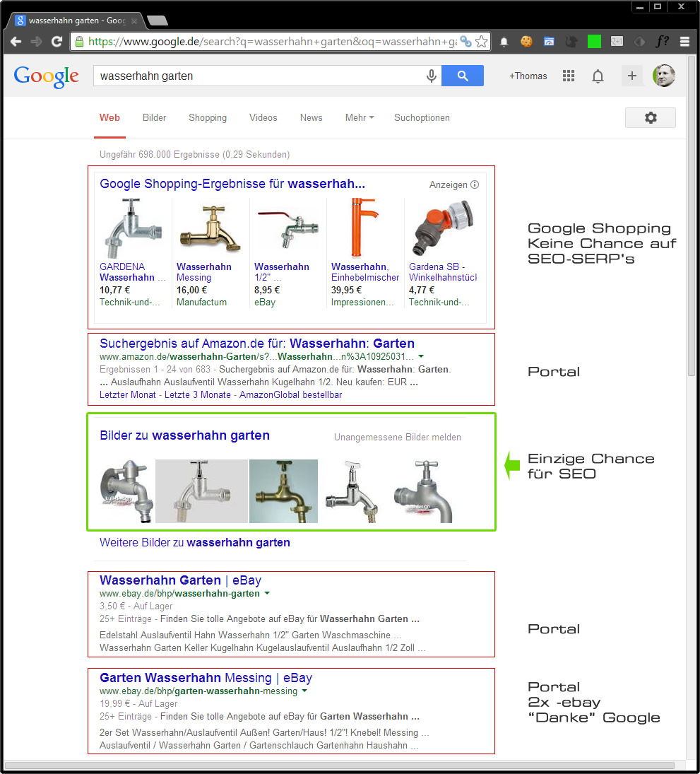Open the cookie extension icon

(526, 42)
